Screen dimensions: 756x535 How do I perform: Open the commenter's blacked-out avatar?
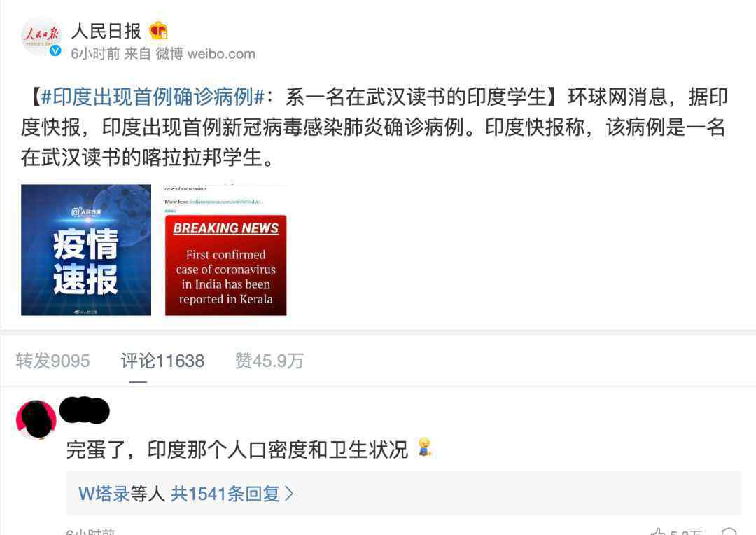36,419
